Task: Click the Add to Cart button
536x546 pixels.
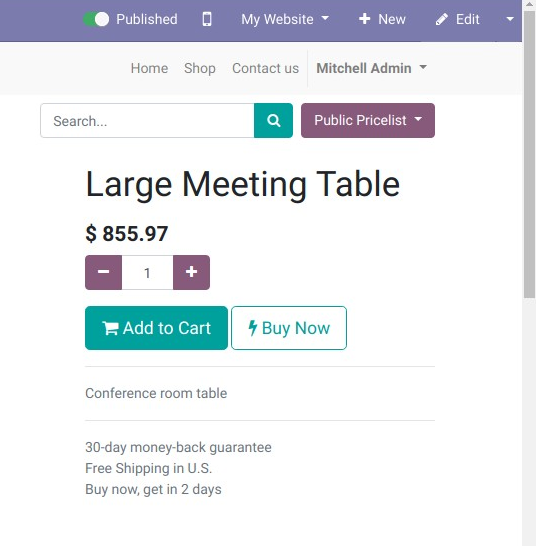Action: pos(156,328)
